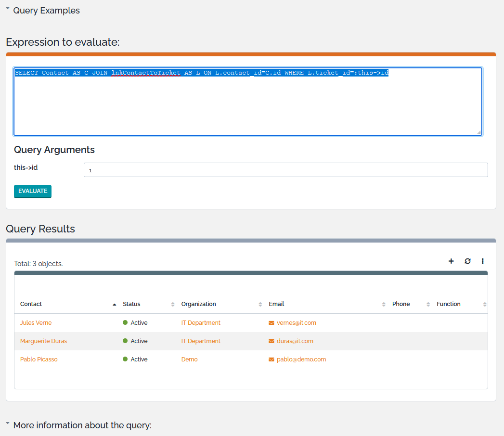
Task: Click the this->id argument input field
Action: click(285, 170)
